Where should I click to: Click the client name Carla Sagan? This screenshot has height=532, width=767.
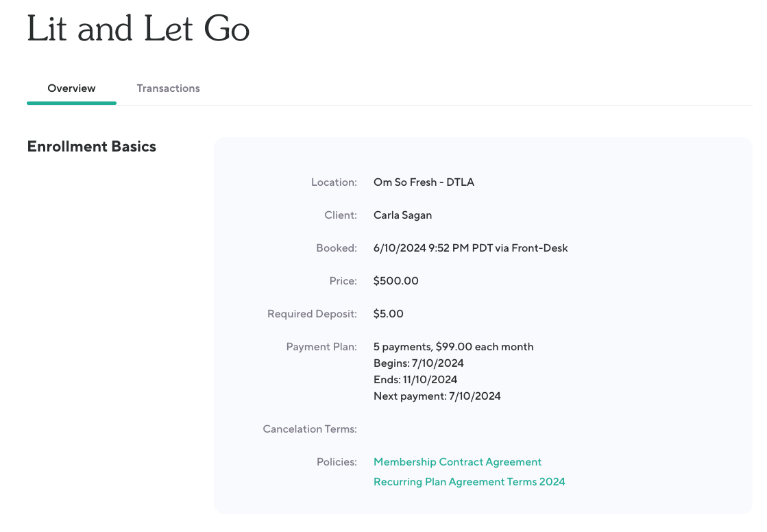point(402,215)
